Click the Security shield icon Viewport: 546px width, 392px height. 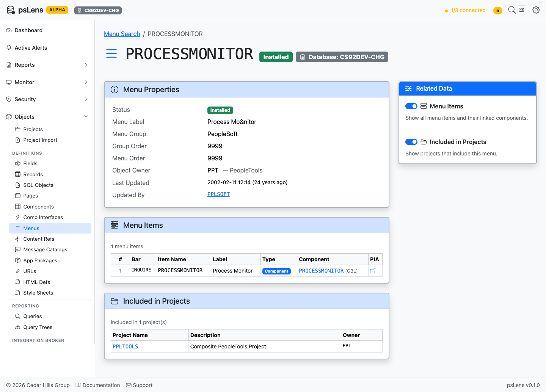pos(9,99)
